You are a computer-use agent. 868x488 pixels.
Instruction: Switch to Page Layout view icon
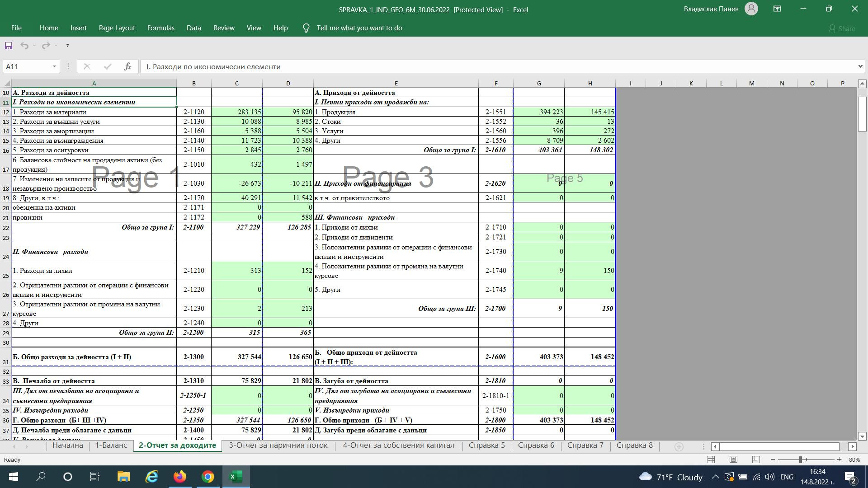pos(733,460)
